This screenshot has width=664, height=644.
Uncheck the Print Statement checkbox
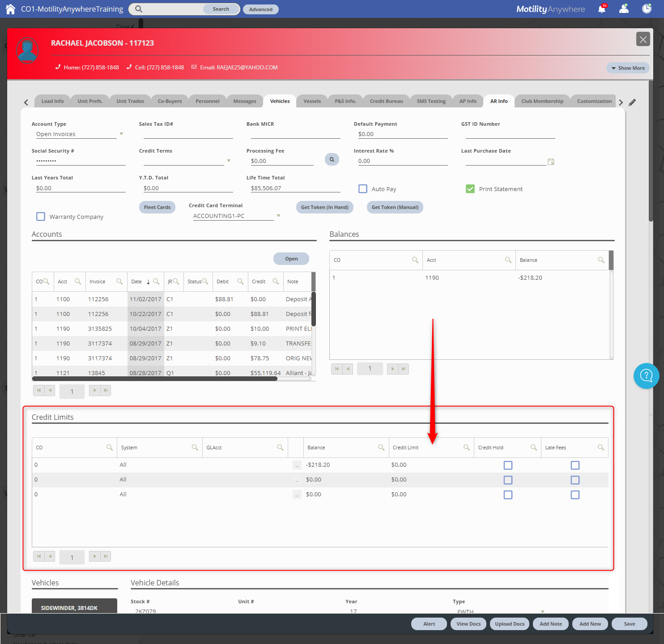point(470,188)
